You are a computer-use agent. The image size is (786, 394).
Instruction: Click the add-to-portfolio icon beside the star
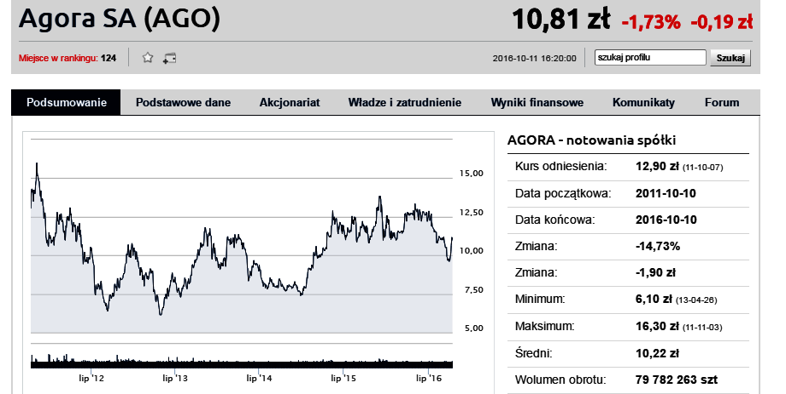coord(169,58)
